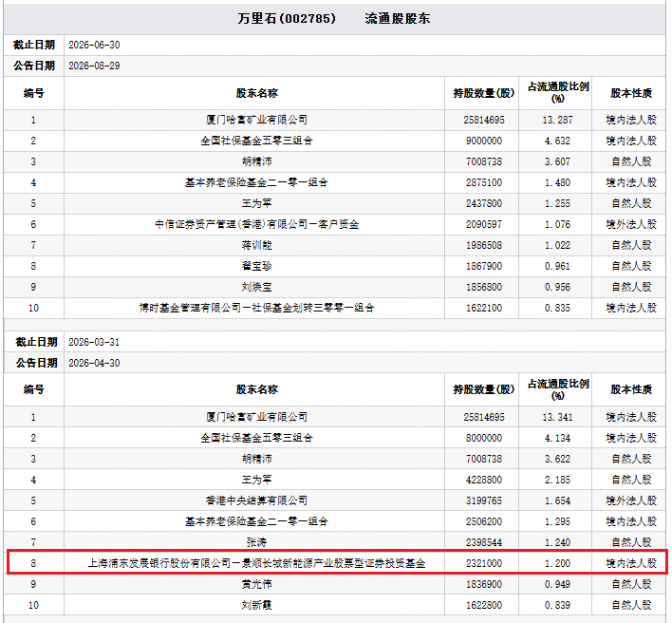Click shareholder name 刘焕宝

(x=256, y=287)
